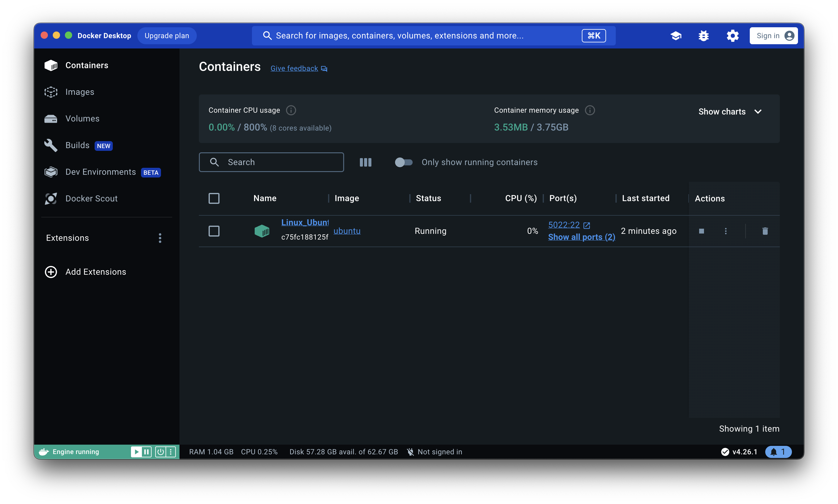Open the Learning center graduation cap icon
Image resolution: width=838 pixels, height=504 pixels.
(x=675, y=36)
